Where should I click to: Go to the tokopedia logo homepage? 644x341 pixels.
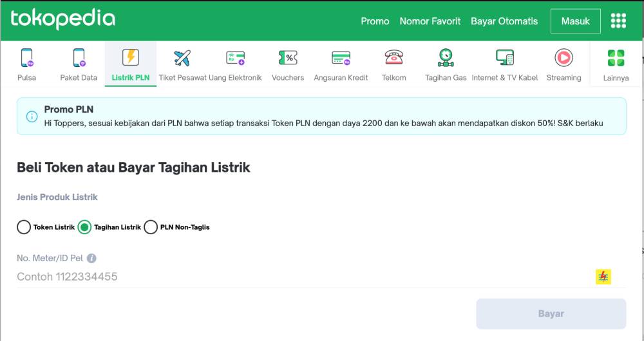coord(63,19)
